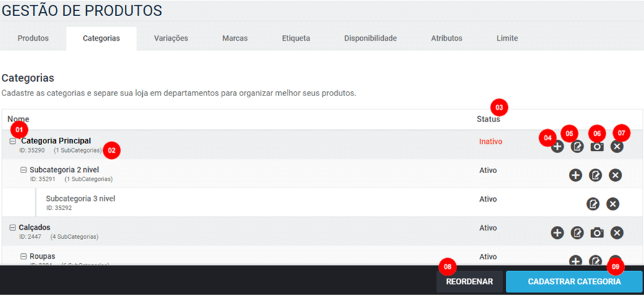The width and height of the screenshot is (644, 296).
Task: Collapse the Subcategoria 2 nivel node
Action: [x=24, y=169]
